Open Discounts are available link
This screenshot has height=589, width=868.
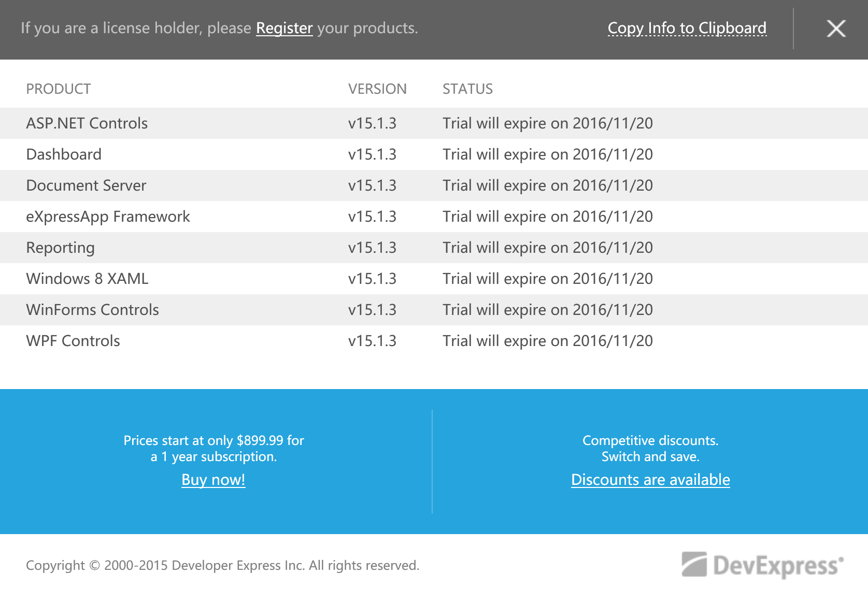click(650, 480)
